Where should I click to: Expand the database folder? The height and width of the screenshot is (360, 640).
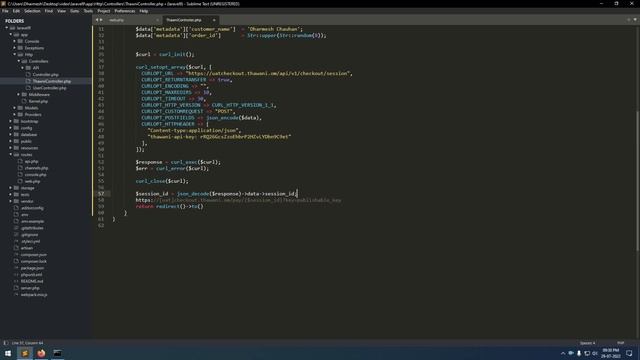pos(11,134)
